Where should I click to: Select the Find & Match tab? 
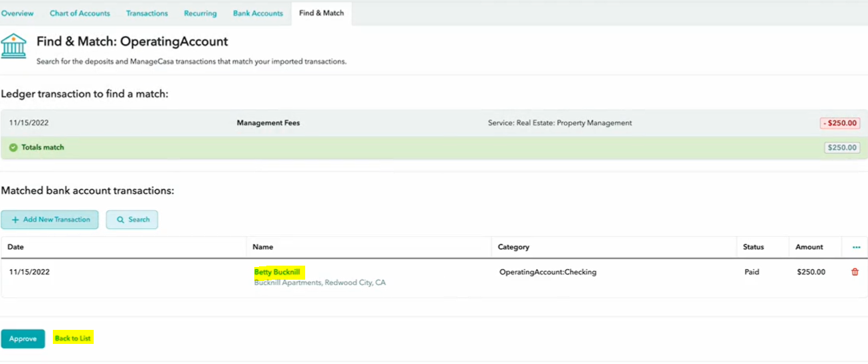coord(321,13)
